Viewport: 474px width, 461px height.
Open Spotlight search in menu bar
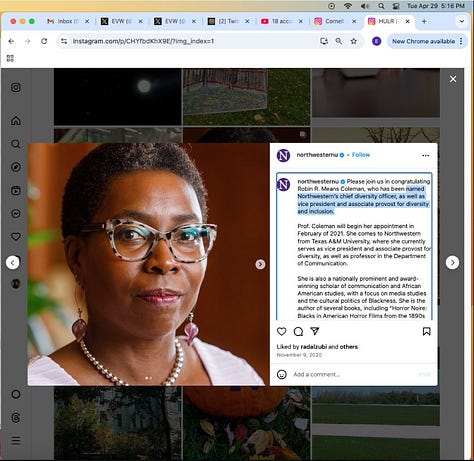click(x=381, y=6)
